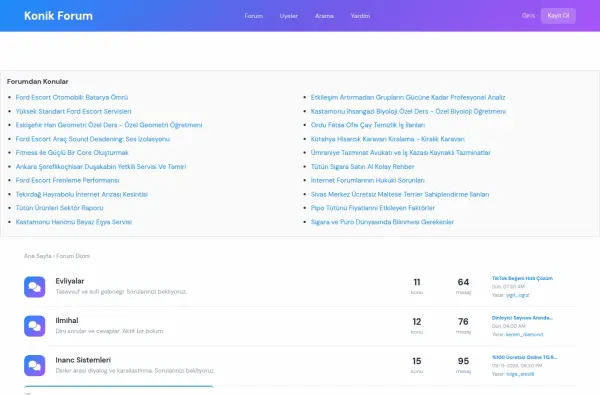Open Etkileşim Artırmadan Grupların Gücüne topic
The height and width of the screenshot is (395, 600).
pyautogui.click(x=408, y=98)
